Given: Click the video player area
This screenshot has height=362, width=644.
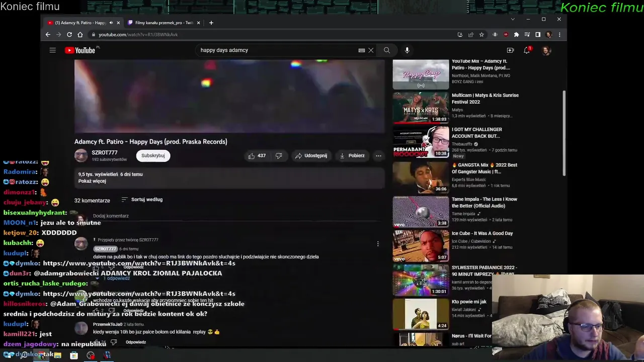Looking at the screenshot, I should point(230,97).
